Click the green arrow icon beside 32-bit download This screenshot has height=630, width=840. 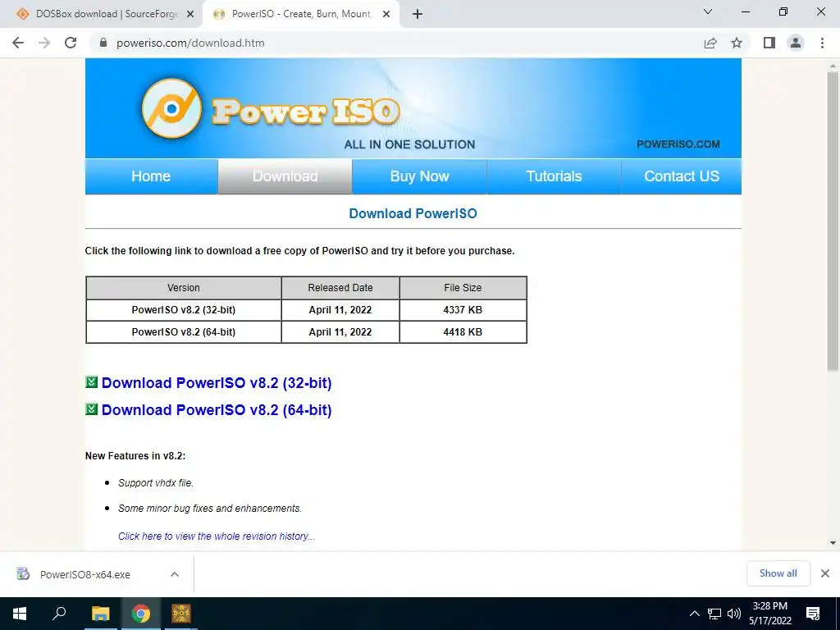(x=92, y=382)
